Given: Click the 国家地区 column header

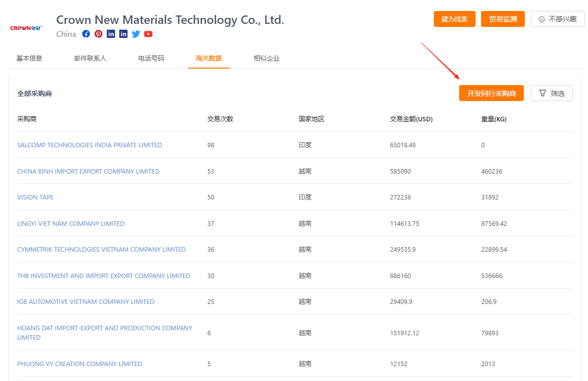Looking at the screenshot, I should coord(311,119).
